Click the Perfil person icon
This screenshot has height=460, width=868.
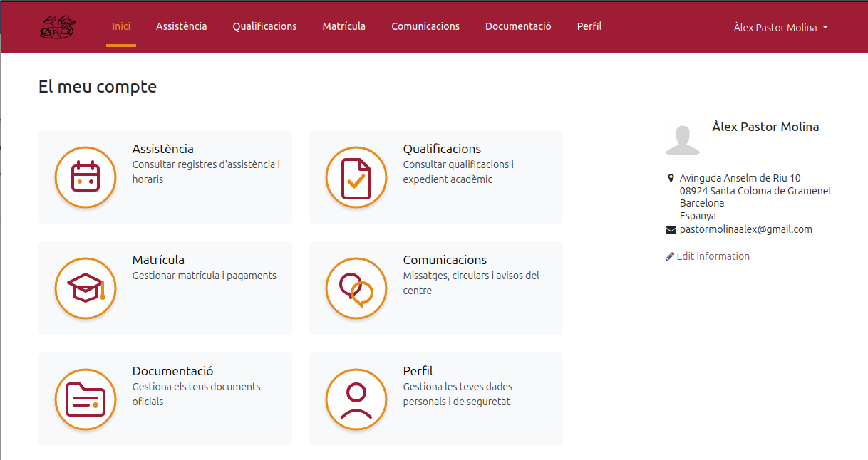(x=356, y=399)
